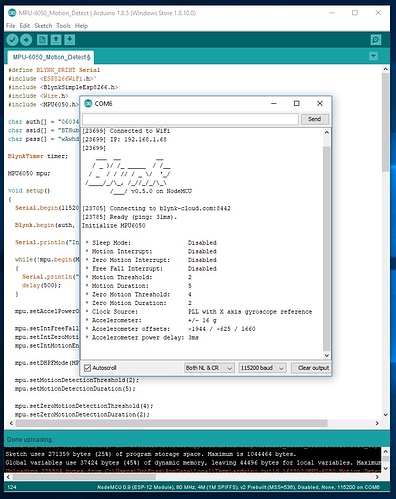Click the "Clock Source:" output row

pyautogui.click(x=199, y=312)
